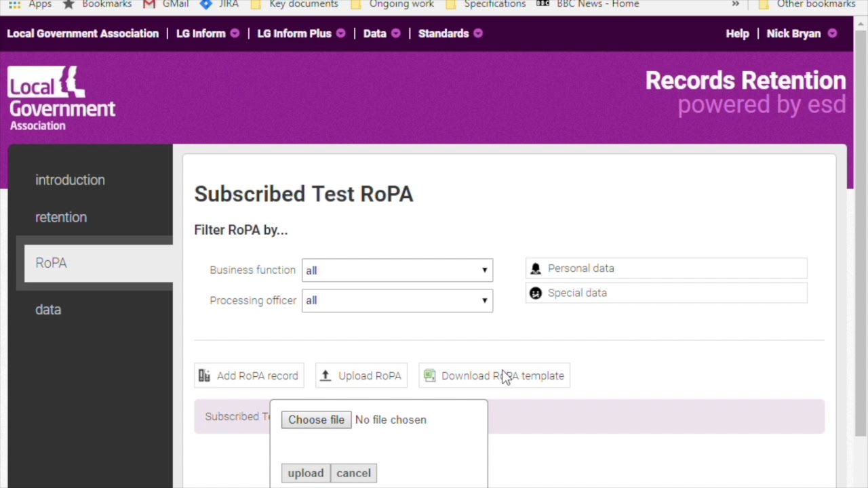The height and width of the screenshot is (488, 868).
Task: Toggle the Special data filter
Action: point(667,293)
